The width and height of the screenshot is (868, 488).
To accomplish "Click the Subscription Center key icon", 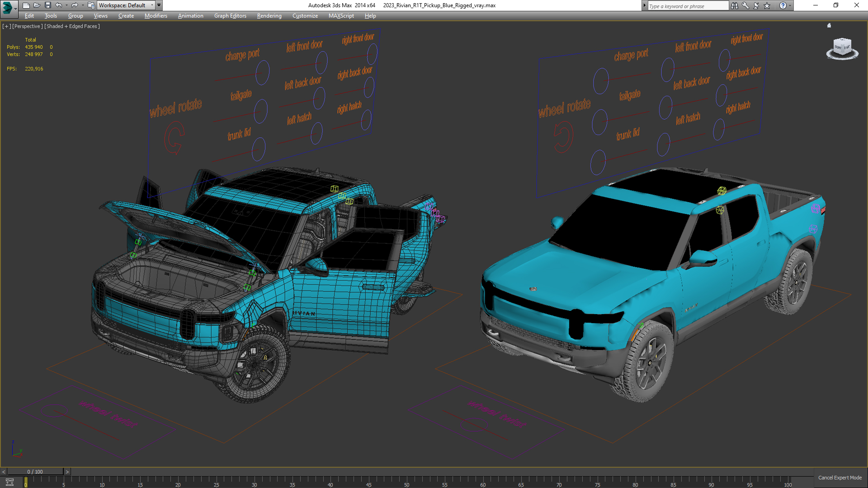I will point(745,5).
